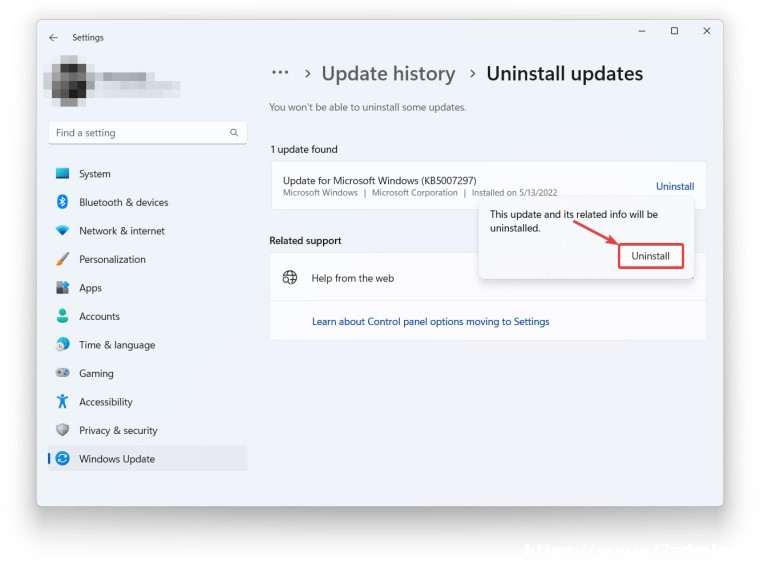Go to Bluetooth & devices

click(124, 202)
